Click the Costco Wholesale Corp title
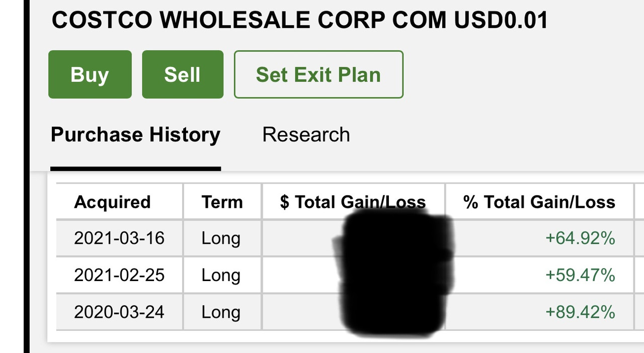 tap(300, 20)
